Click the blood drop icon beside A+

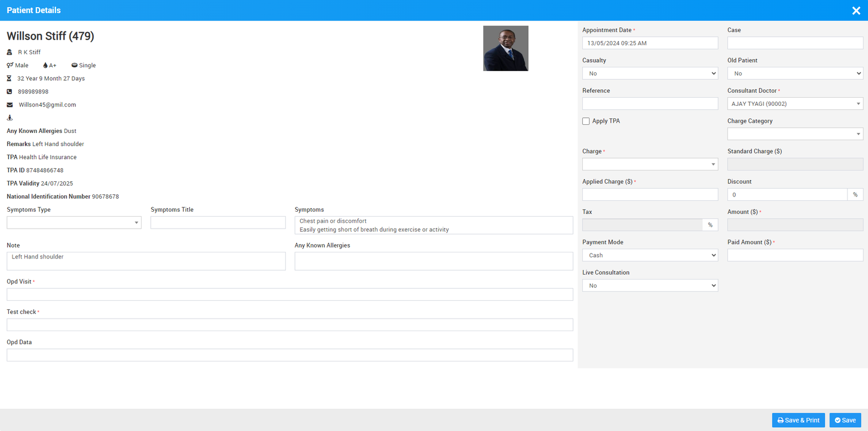tap(45, 65)
